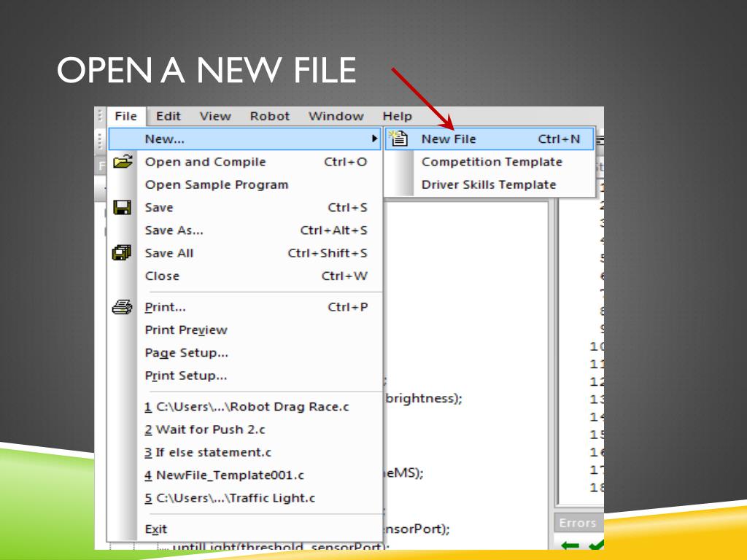Choose Print Setup...

pos(245,376)
